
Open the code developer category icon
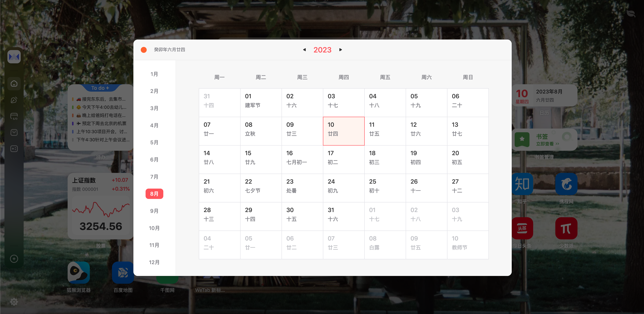click(x=14, y=116)
